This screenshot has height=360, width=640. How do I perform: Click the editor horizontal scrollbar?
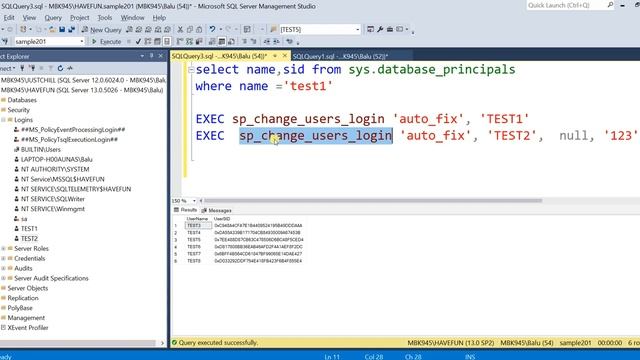pyautogui.click(x=373, y=200)
